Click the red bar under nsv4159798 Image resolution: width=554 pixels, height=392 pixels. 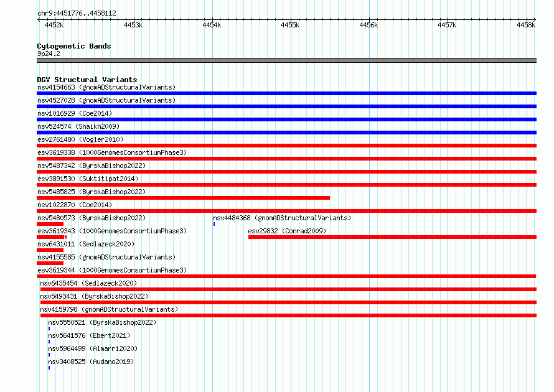pyautogui.click(x=288, y=315)
